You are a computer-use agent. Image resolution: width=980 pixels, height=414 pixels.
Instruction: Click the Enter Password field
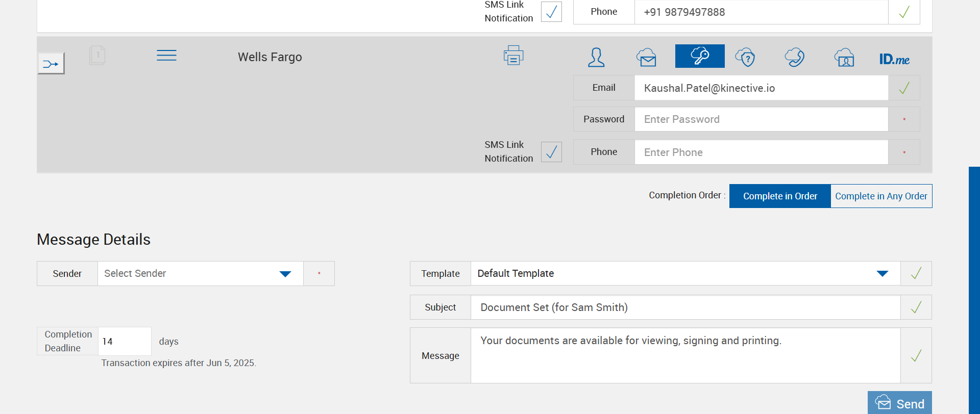pyautogui.click(x=761, y=119)
